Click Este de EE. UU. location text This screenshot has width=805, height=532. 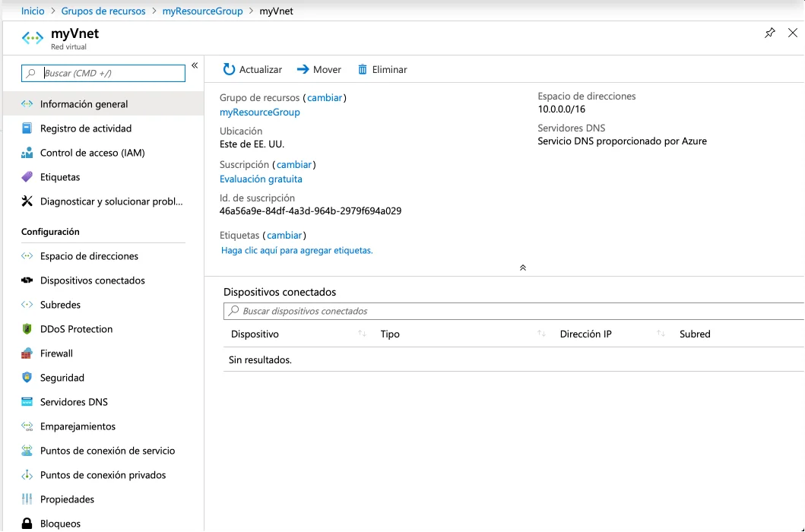click(252, 144)
